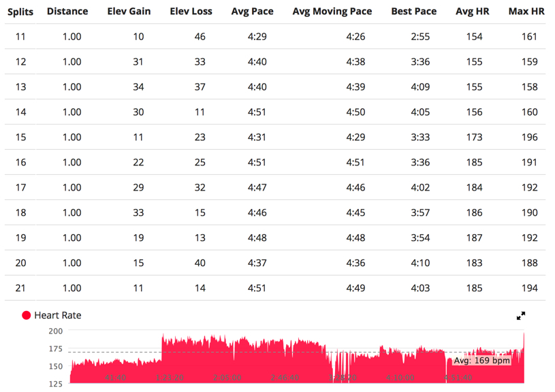Click the Avg Moving Pace header
This screenshot has height=392, width=555.
coord(332,12)
